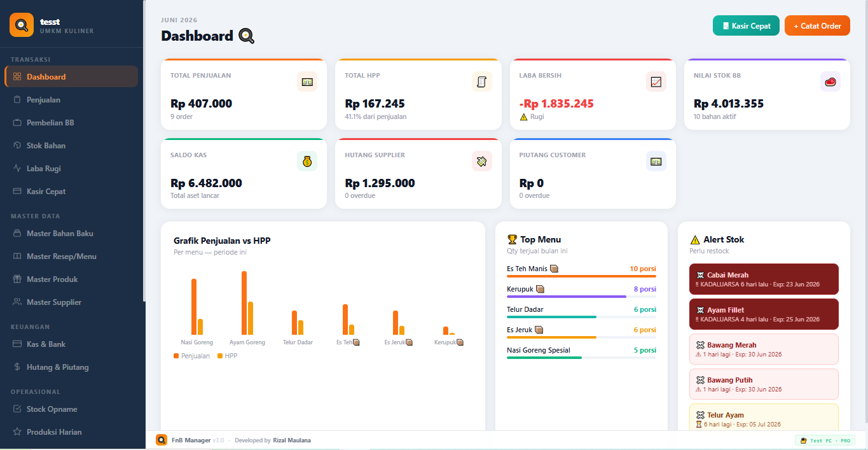The width and height of the screenshot is (868, 450).
Task: Click the 41.1% dari penjualan text
Action: (x=376, y=116)
